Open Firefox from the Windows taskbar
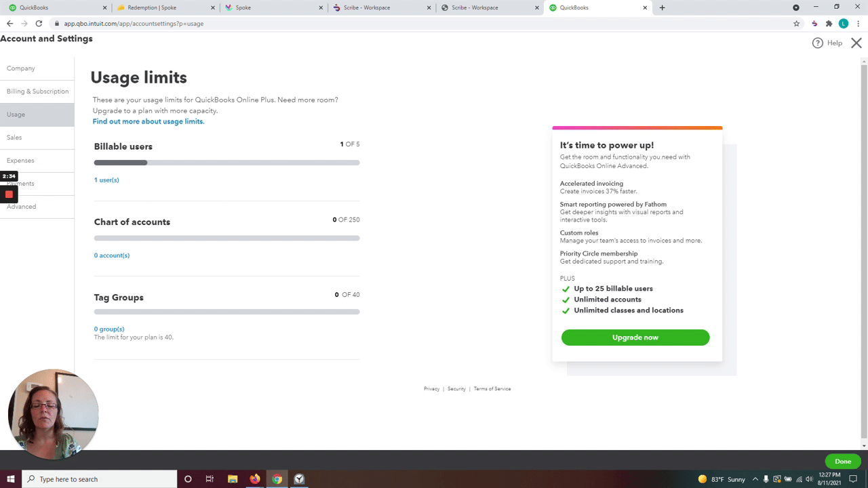868x488 pixels. tap(255, 479)
